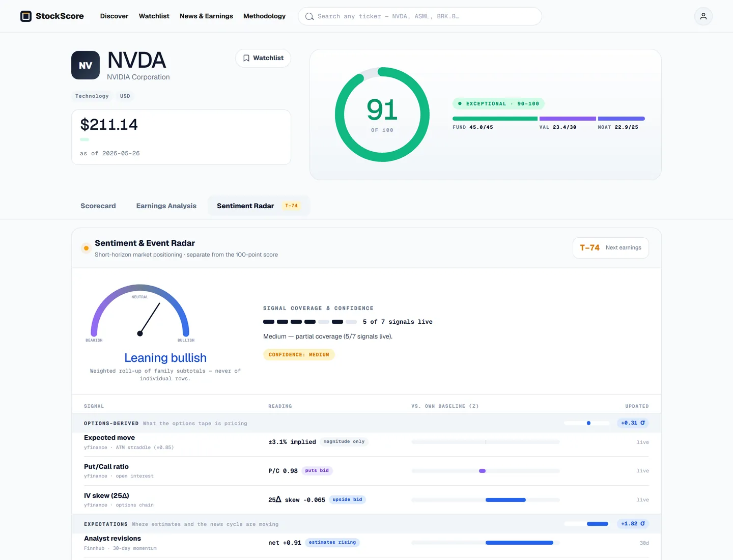The image size is (733, 560).
Task: Click the USD currency tag
Action: pyautogui.click(x=125, y=96)
